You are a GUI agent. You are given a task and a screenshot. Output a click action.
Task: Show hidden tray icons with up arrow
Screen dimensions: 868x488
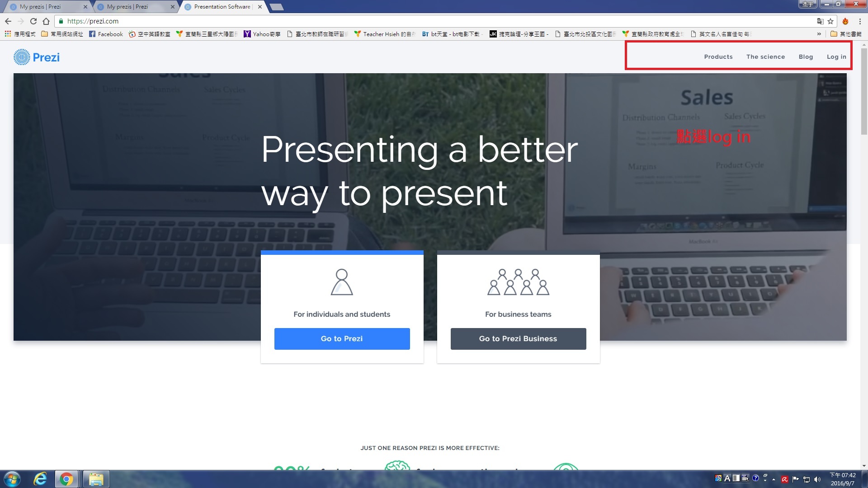click(774, 479)
